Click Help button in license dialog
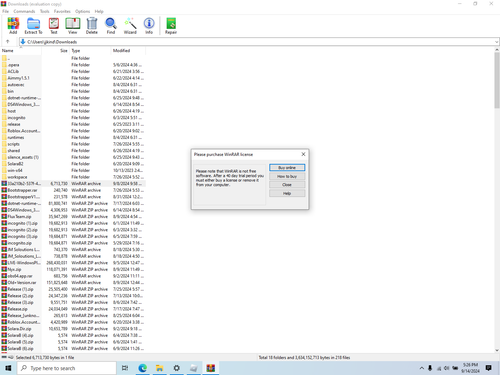The height and width of the screenshot is (375, 500). pos(287,193)
